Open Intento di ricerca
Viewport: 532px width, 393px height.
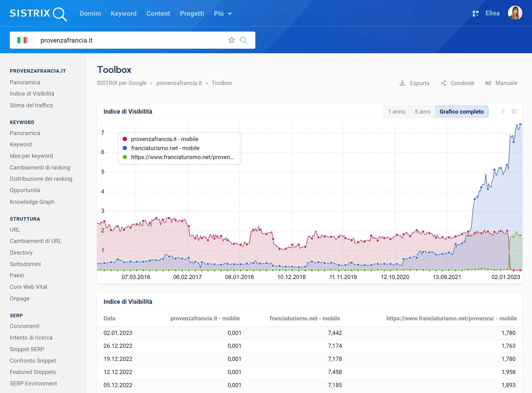[x=31, y=338]
